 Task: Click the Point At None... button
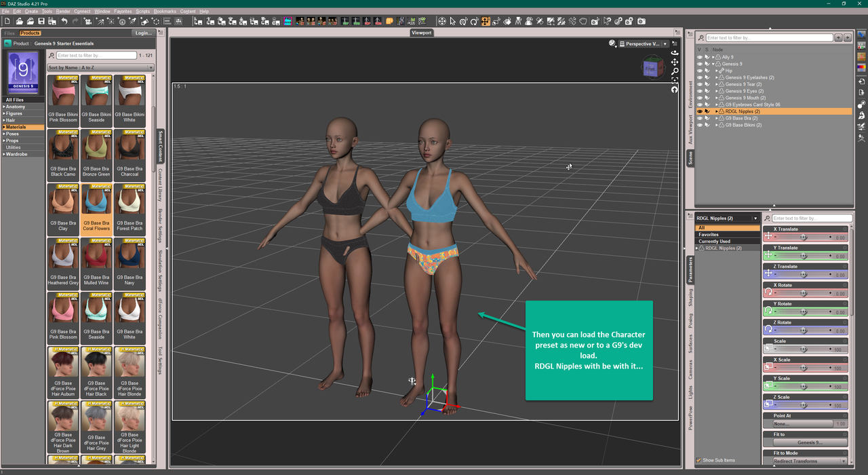coord(802,423)
